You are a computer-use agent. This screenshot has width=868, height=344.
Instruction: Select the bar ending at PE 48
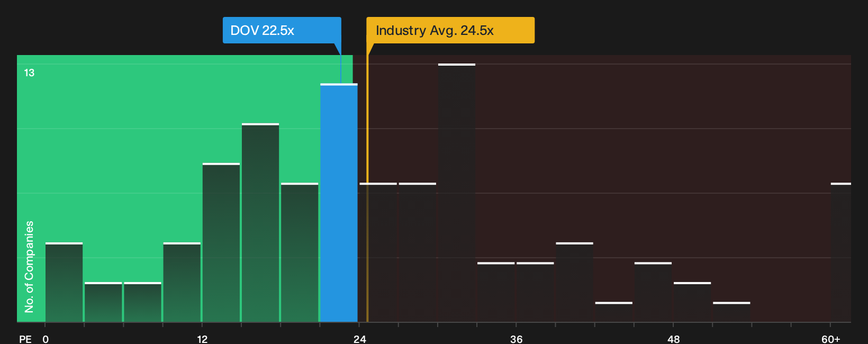[653, 292]
